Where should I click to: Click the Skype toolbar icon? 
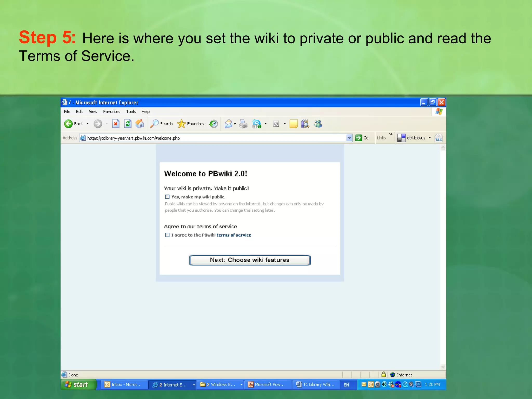point(257,124)
